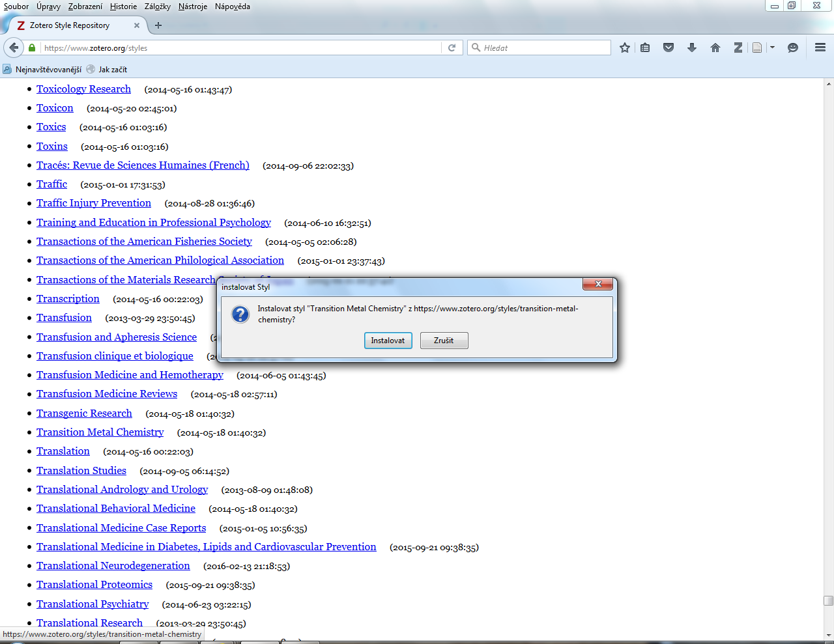Select the Zotero Style Repository tab

tap(77, 25)
